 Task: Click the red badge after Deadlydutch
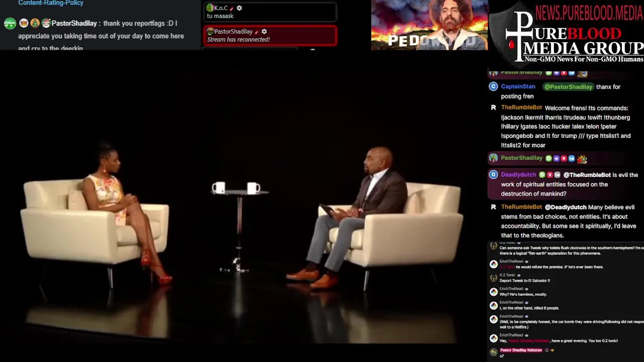tap(549, 175)
